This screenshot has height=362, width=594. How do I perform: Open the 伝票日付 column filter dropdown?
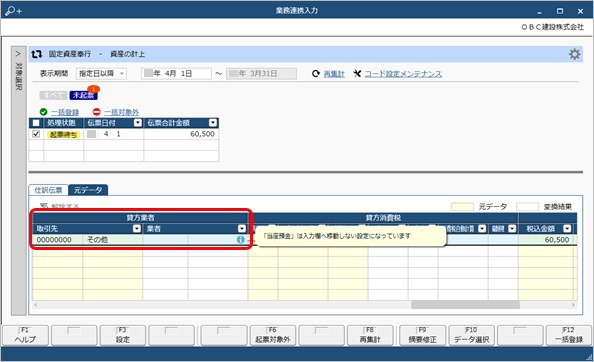(138, 123)
